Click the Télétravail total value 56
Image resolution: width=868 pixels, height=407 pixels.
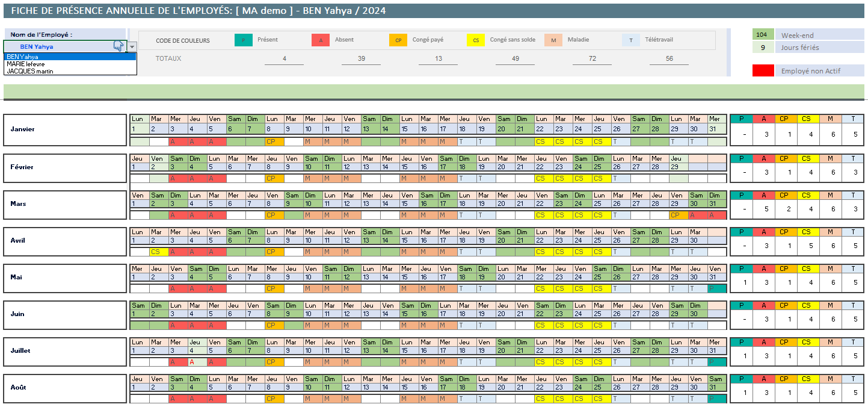(669, 58)
